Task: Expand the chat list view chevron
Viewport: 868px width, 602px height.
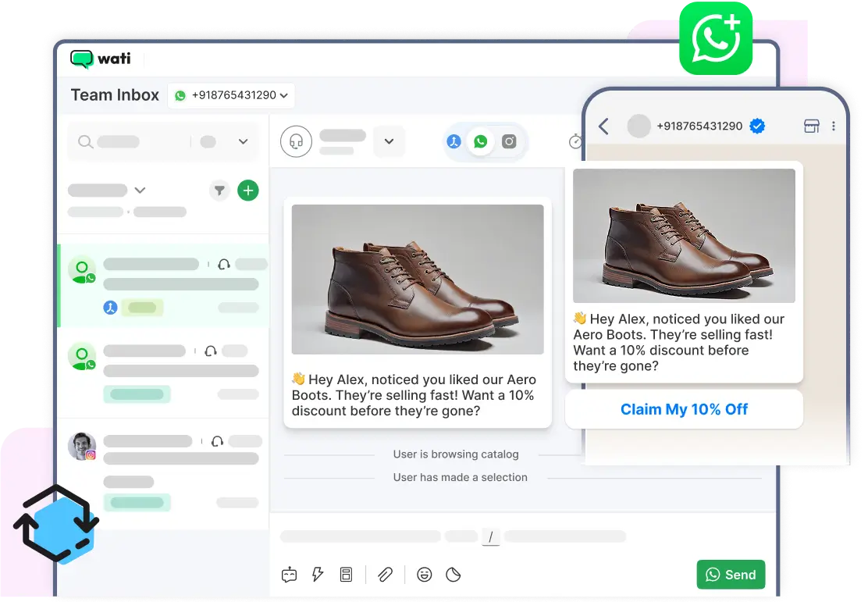Action: pos(140,191)
